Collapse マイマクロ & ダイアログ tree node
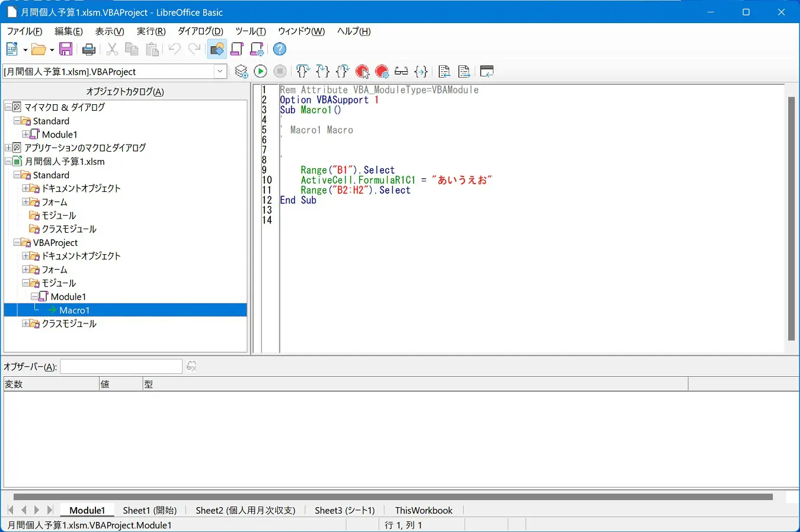The height and width of the screenshot is (532, 800). click(x=8, y=107)
